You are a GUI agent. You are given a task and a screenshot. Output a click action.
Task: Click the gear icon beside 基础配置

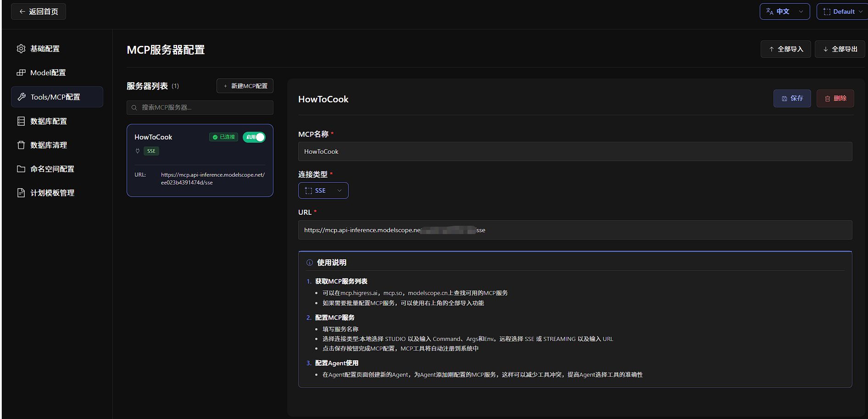pos(21,49)
